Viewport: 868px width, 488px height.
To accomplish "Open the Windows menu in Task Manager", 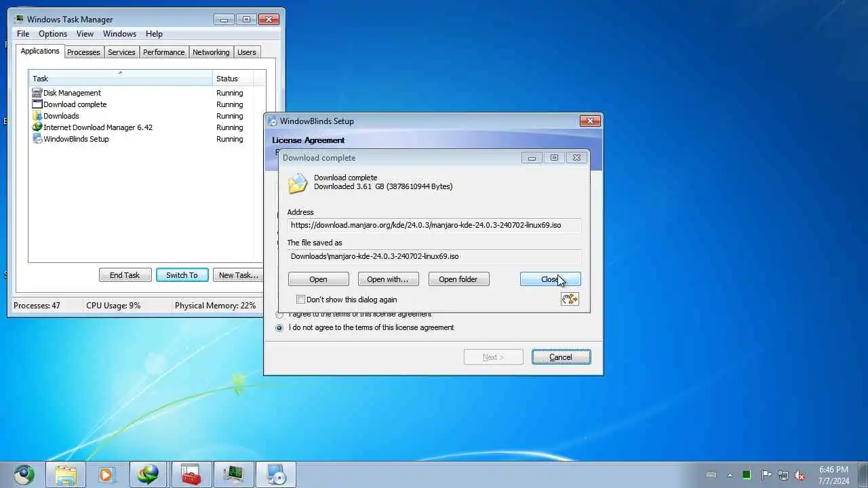I will click(119, 34).
